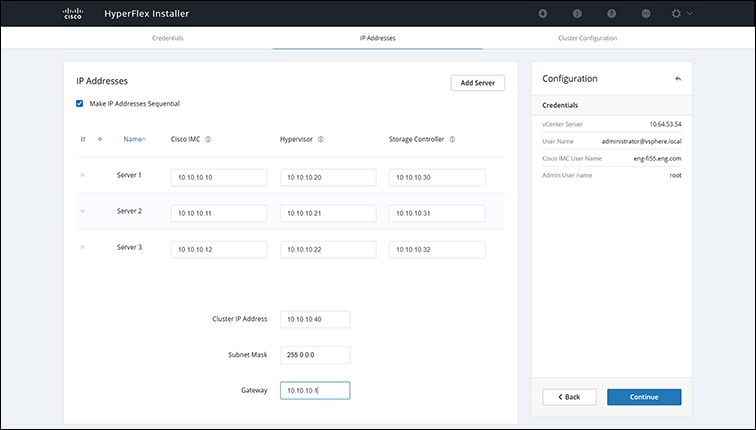The image size is (756, 430).
Task: Click Server 3 Storage Controller field 10.10.10.32
Action: coord(437,250)
